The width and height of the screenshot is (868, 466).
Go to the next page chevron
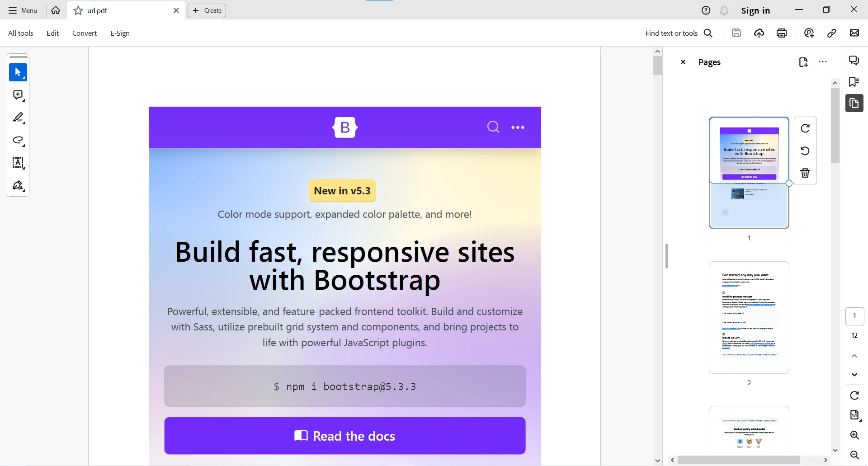pyautogui.click(x=854, y=375)
